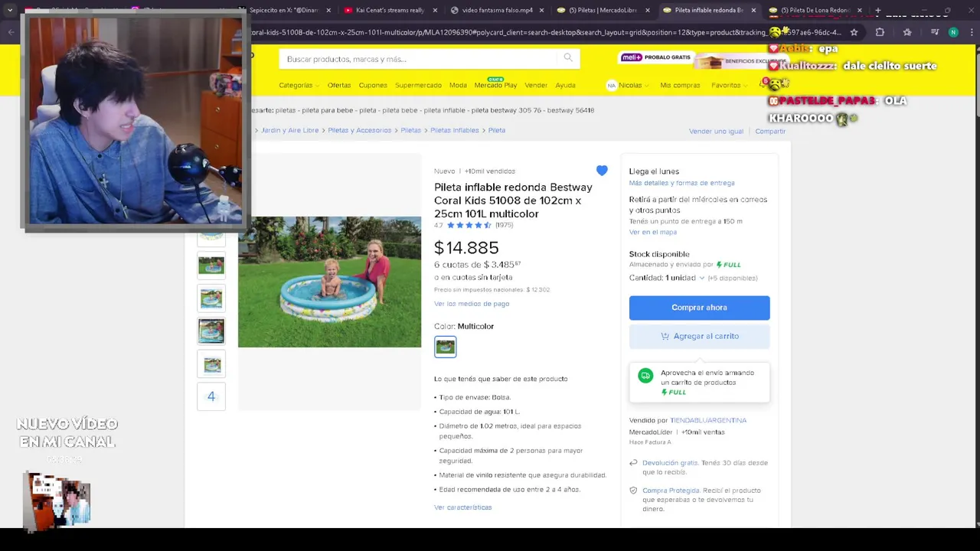Image resolution: width=980 pixels, height=551 pixels.
Task: Click the Compra Protegida shield icon
Action: click(x=633, y=491)
